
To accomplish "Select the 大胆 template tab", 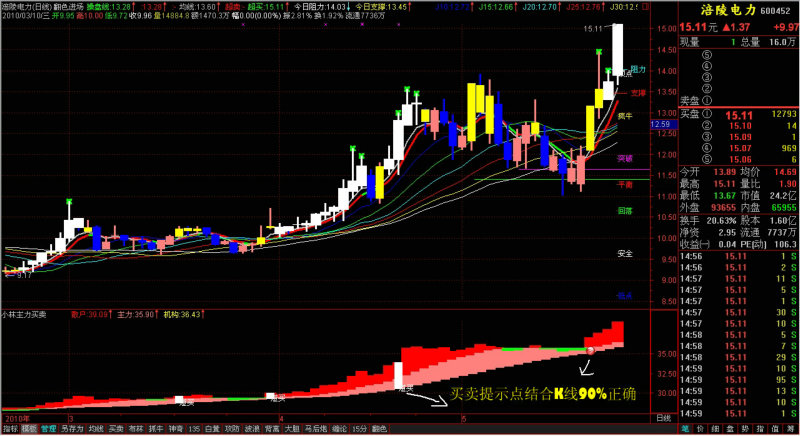I will pos(292,429).
